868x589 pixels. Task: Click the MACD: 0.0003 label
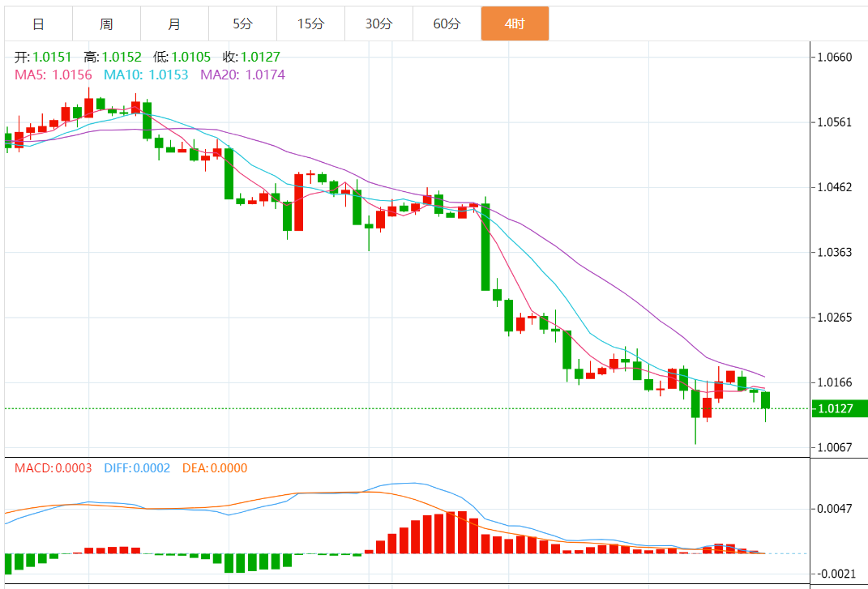pyautogui.click(x=53, y=468)
